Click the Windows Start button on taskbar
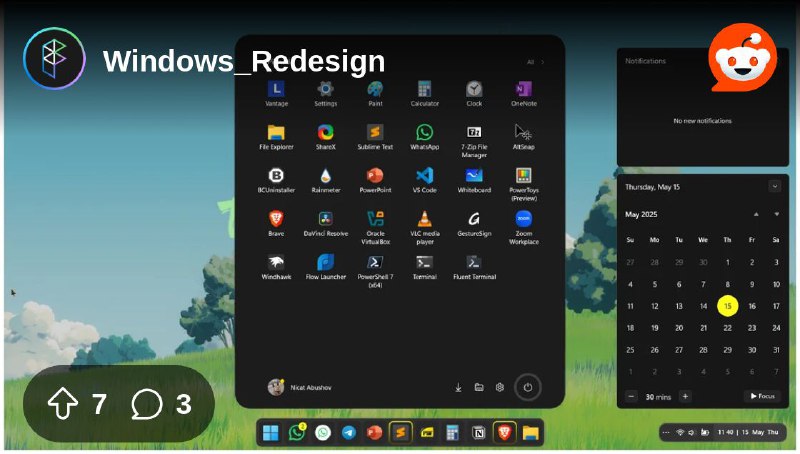Image resolution: width=800 pixels, height=454 pixels. (x=270, y=433)
